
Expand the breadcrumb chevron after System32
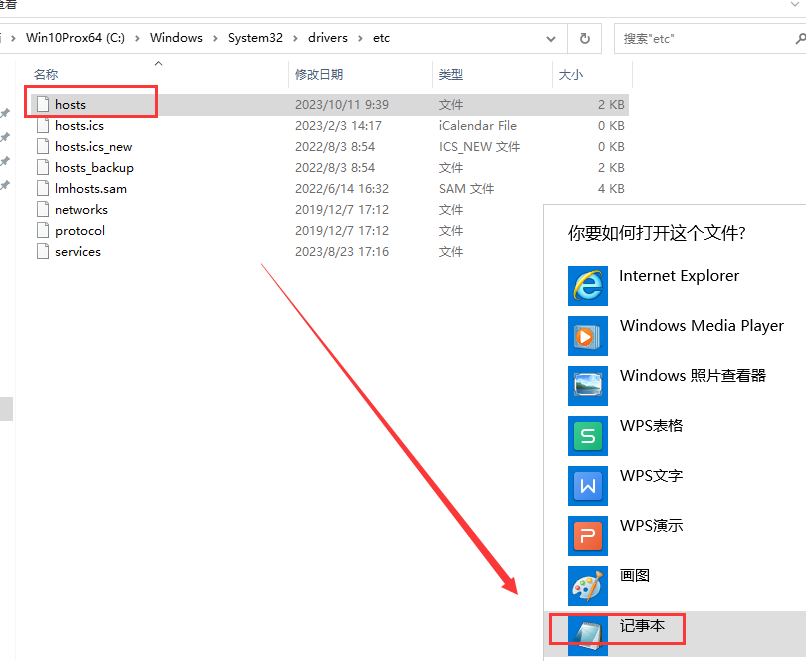(x=296, y=38)
